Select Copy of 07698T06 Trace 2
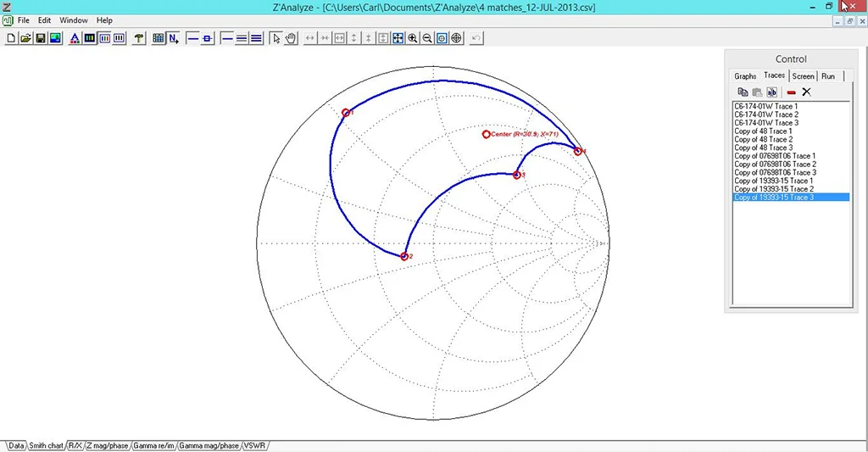Screen dimensions: 868x452 pos(791,164)
